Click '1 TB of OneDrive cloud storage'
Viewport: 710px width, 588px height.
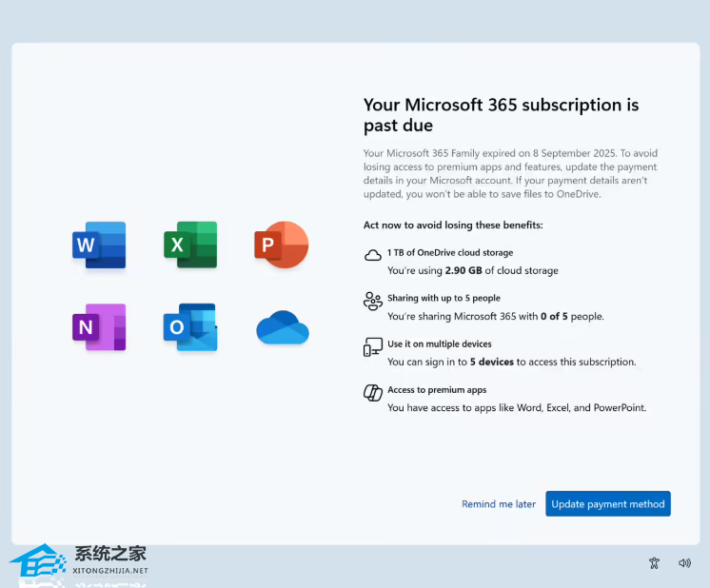[x=450, y=252]
